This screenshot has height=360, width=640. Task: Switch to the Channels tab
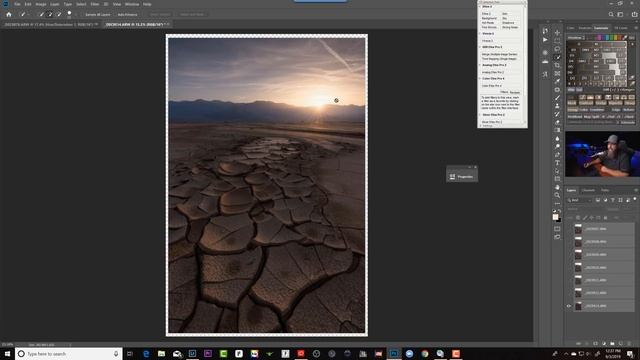pyautogui.click(x=588, y=190)
